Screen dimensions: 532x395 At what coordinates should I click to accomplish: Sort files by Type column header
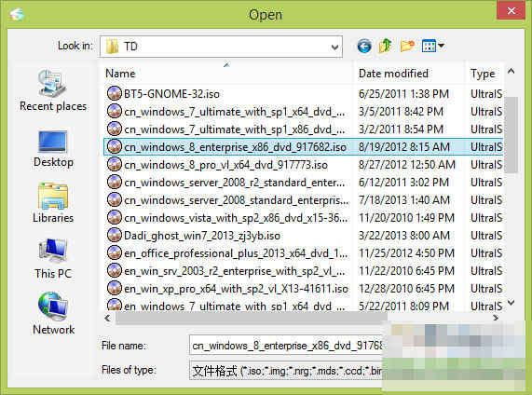pos(484,74)
